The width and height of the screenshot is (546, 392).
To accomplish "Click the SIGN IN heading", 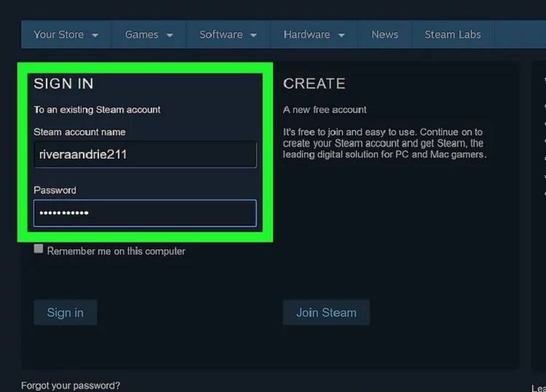I will click(63, 84).
